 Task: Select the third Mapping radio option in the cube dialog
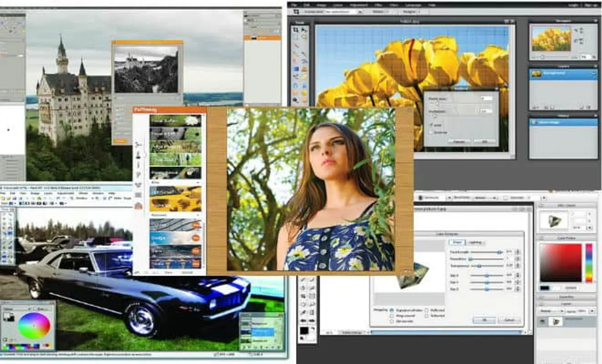pyautogui.click(x=392, y=321)
